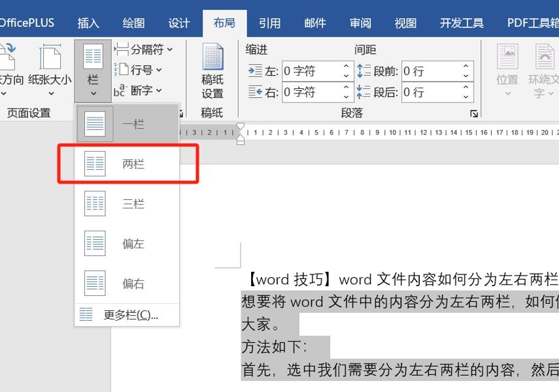Click the right indent icon beside 右 field
The height and width of the screenshot is (392, 559).
point(255,91)
